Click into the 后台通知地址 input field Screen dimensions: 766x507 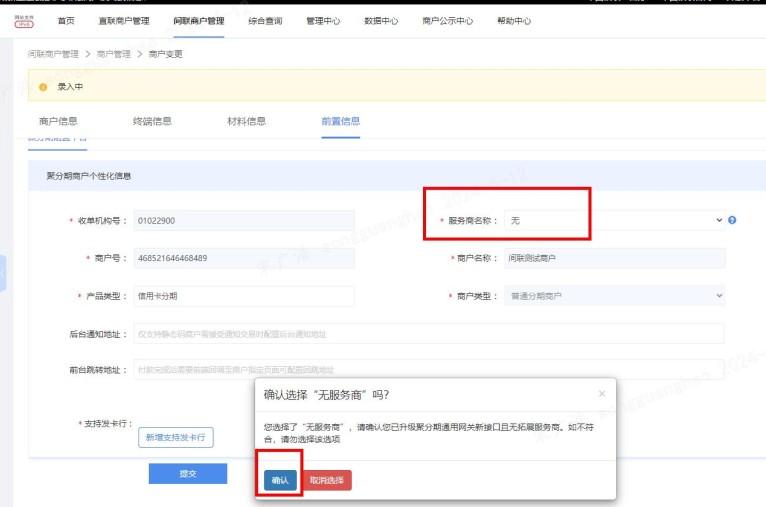(x=428, y=333)
